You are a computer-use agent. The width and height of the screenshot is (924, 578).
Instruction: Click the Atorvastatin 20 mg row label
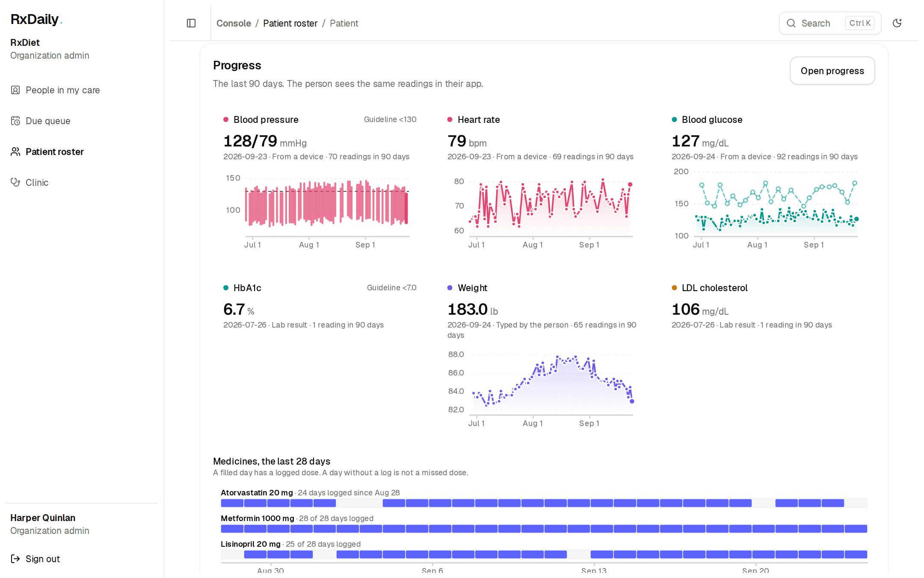tap(257, 493)
